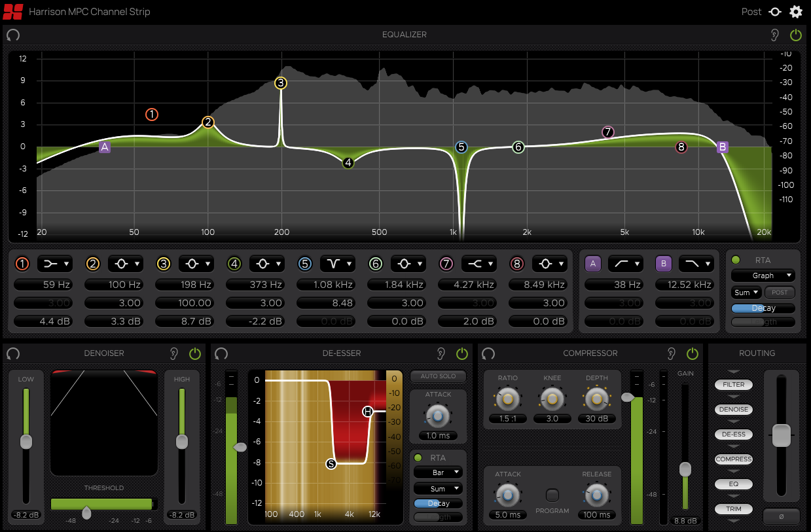Select high-pass filter node A on graph

click(x=105, y=147)
